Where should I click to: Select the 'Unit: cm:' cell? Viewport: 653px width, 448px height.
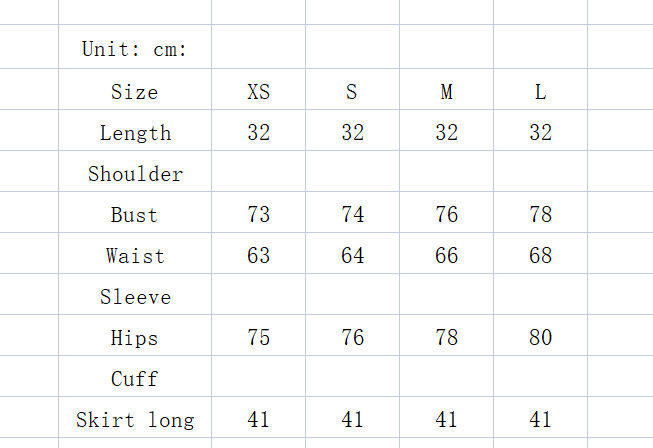pos(135,49)
